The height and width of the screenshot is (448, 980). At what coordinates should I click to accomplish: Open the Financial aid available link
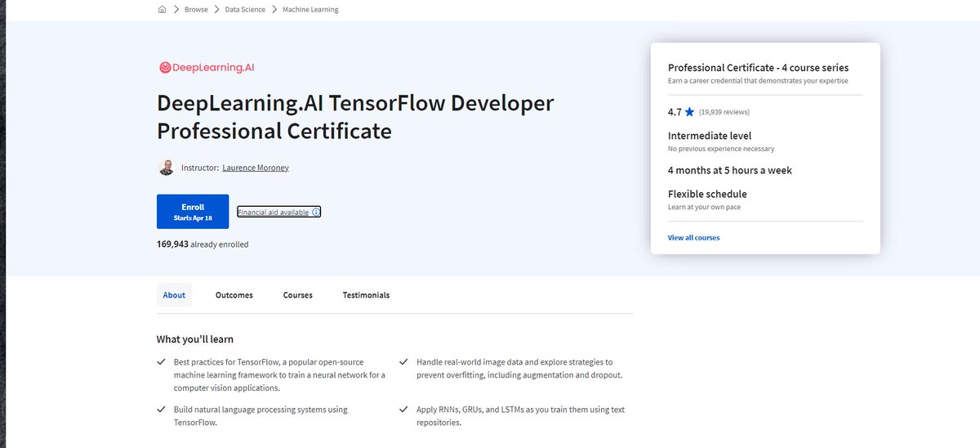click(273, 212)
